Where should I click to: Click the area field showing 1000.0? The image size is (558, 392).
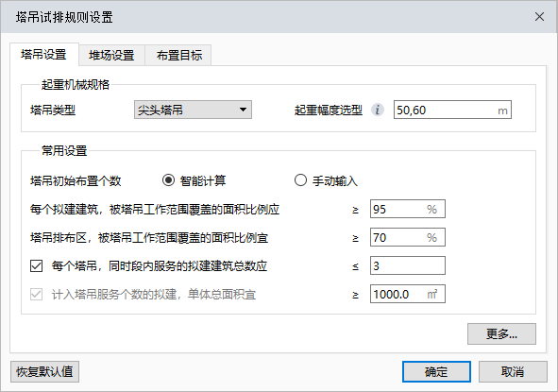coord(408,294)
